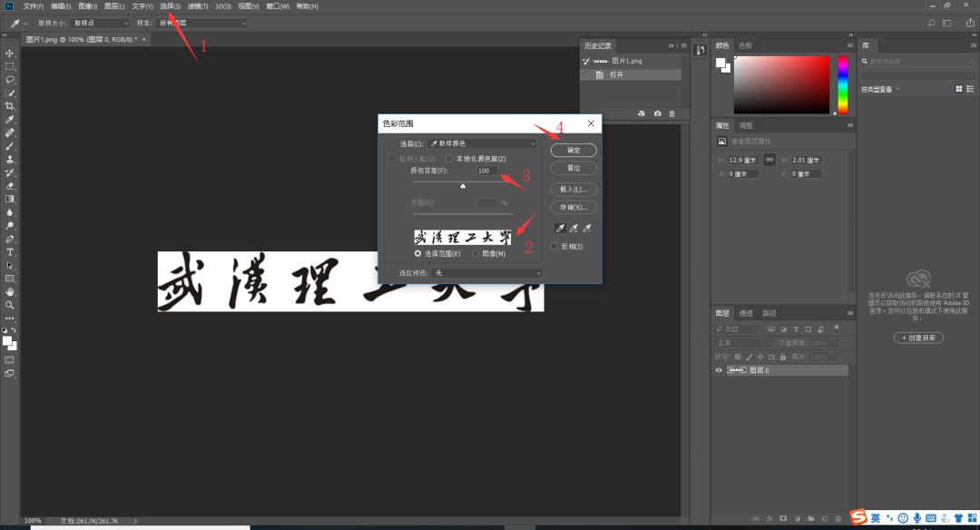Open the 样本 sample layers dropdown
The width and height of the screenshot is (980, 530).
[x=201, y=23]
